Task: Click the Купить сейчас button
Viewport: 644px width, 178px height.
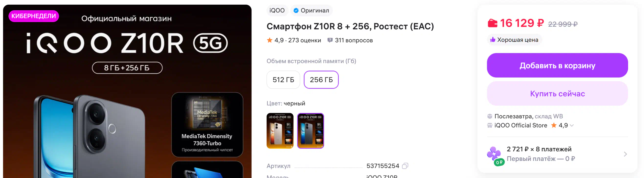Action: [557, 93]
